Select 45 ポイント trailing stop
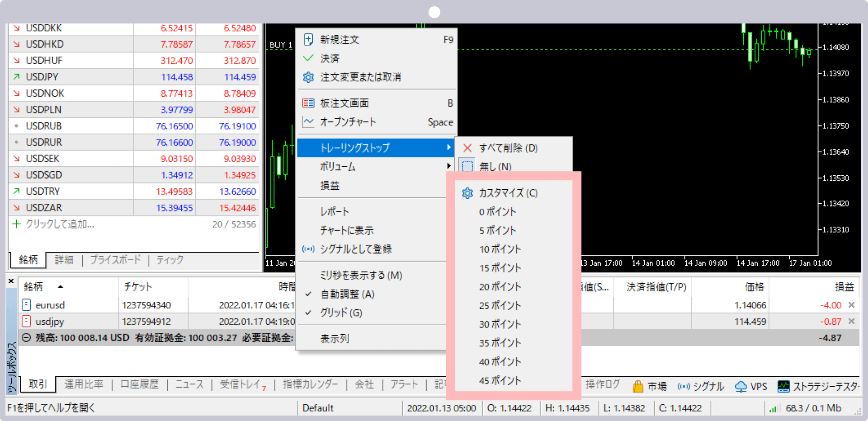 point(500,380)
